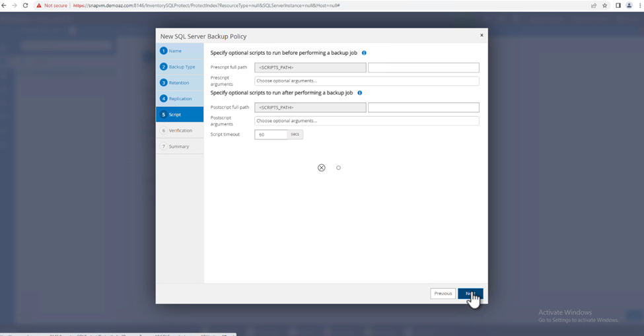The width and height of the screenshot is (644, 336).
Task: Go to step 3 Retention
Action: pyautogui.click(x=180, y=83)
